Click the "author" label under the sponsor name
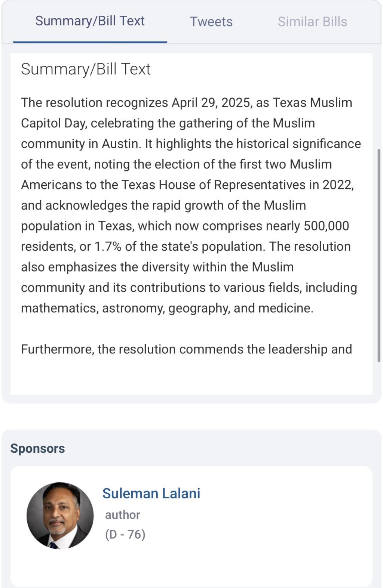This screenshot has height=588, width=383. point(122,515)
